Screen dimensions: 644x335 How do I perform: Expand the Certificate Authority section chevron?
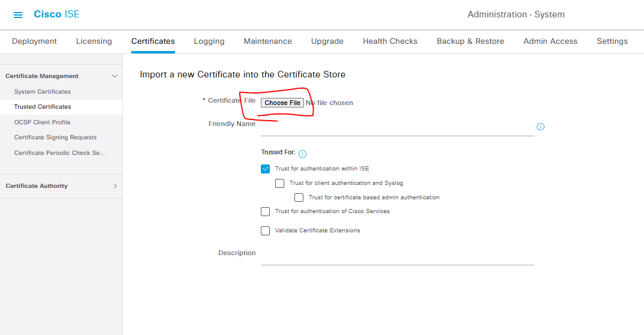pos(115,186)
